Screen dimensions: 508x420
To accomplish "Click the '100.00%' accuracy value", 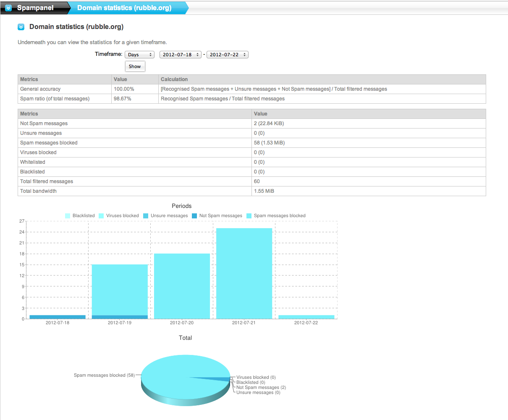I will point(124,89).
